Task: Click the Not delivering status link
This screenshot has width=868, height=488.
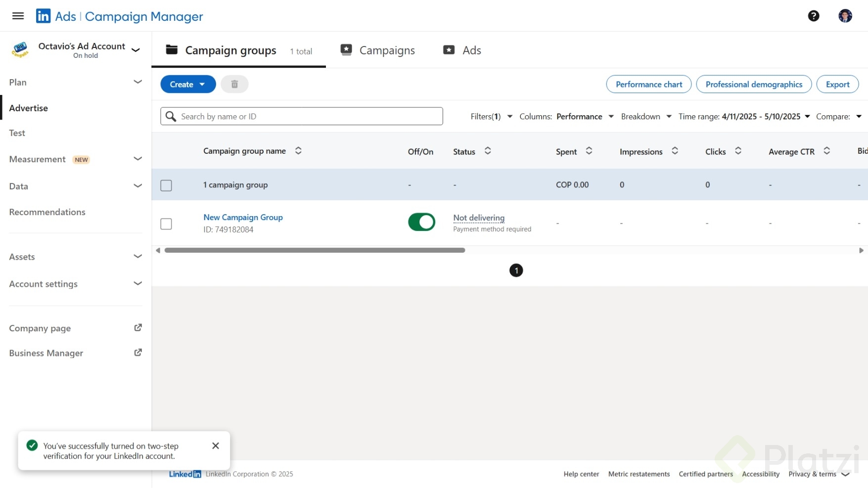Action: point(479,218)
